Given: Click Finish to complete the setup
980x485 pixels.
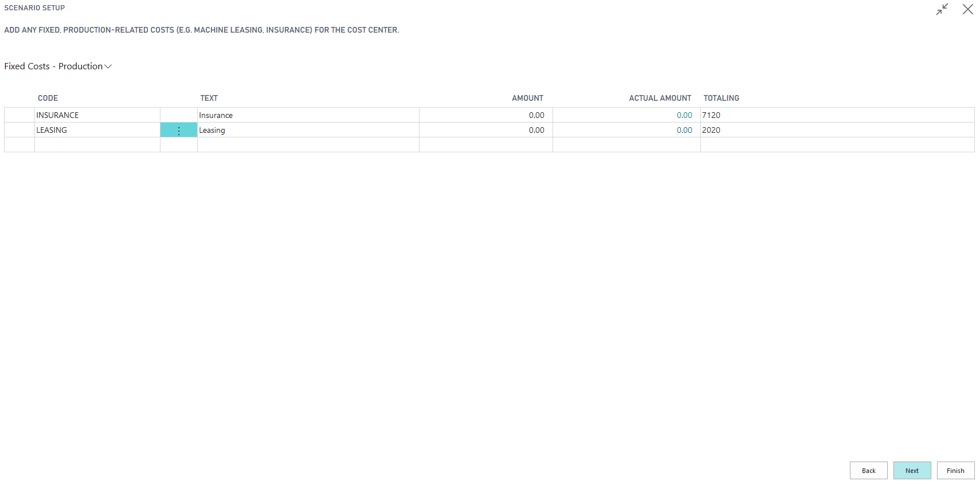Looking at the screenshot, I should click(955, 471).
